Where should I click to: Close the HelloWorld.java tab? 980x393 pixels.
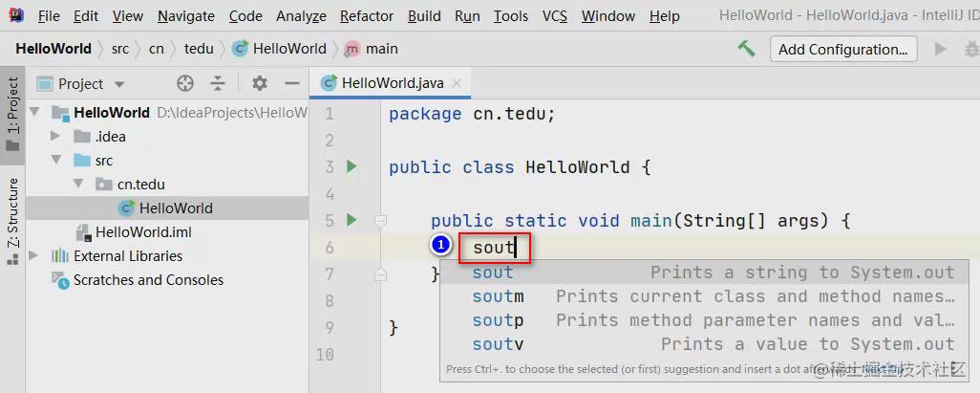pos(457,83)
